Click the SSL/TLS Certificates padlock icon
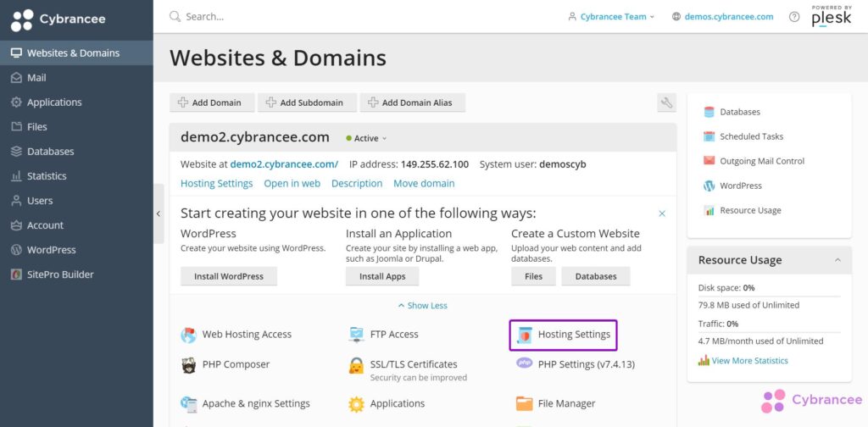This screenshot has width=868, height=427. click(x=356, y=366)
